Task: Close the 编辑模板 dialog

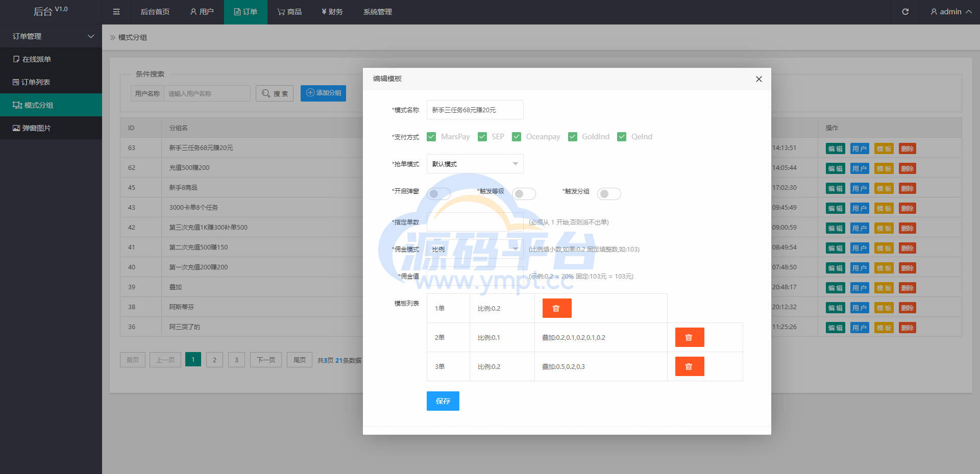Action: pyautogui.click(x=759, y=79)
